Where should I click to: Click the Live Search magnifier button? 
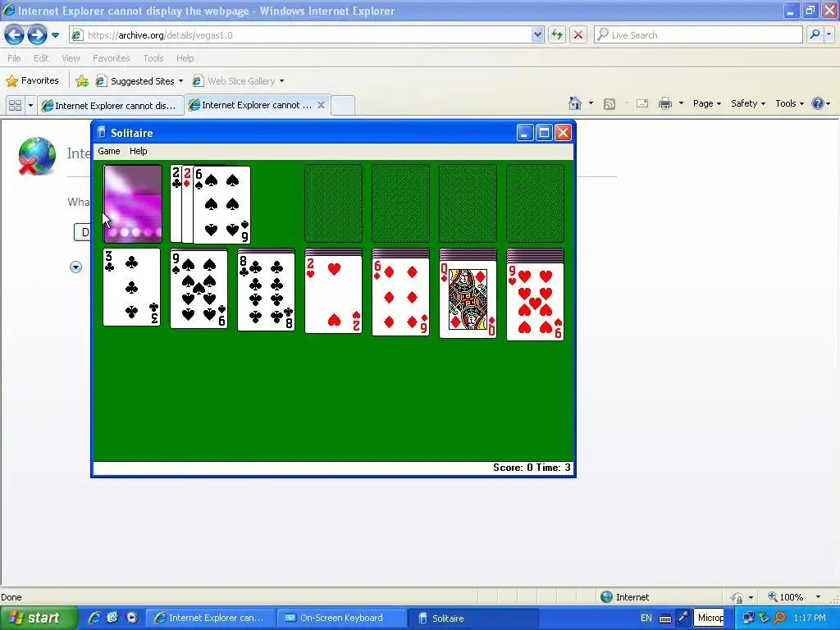click(x=815, y=34)
